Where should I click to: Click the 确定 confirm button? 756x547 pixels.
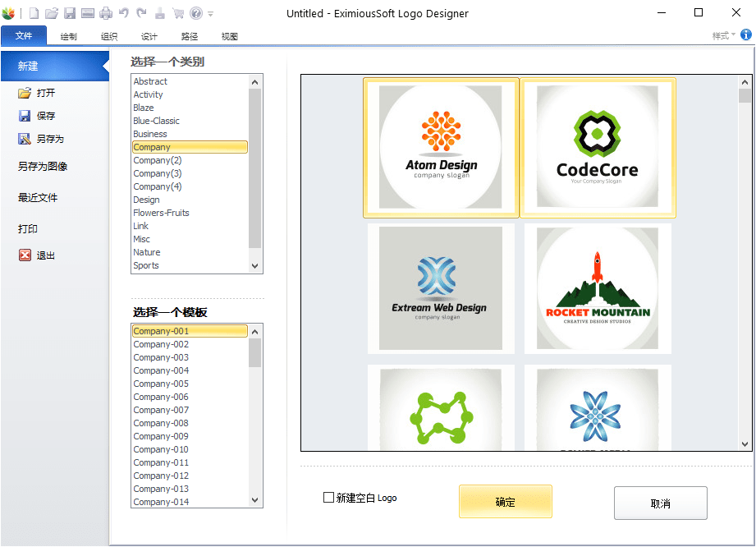506,502
